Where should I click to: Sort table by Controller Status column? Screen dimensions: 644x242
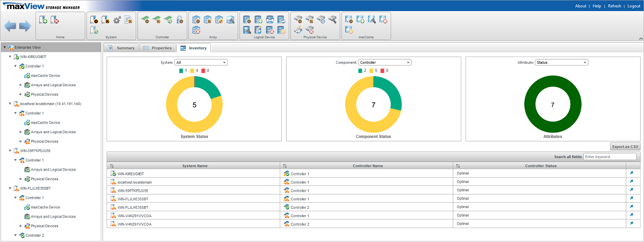click(x=458, y=166)
